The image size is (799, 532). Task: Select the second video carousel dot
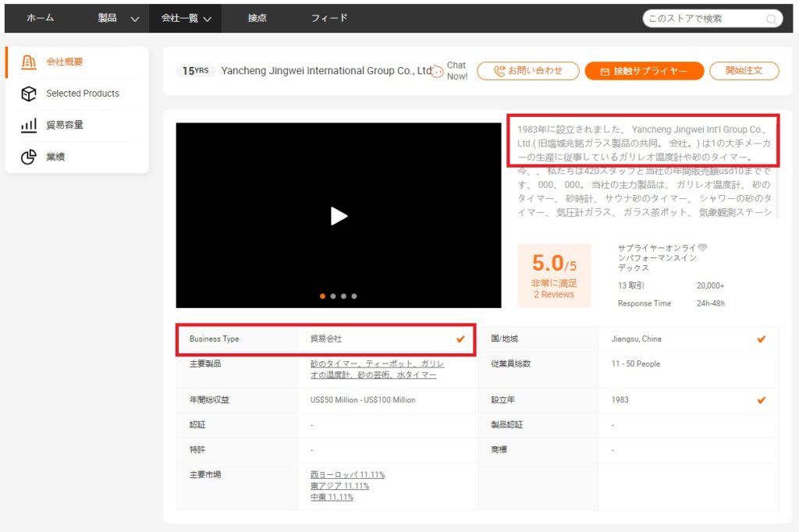(333, 296)
